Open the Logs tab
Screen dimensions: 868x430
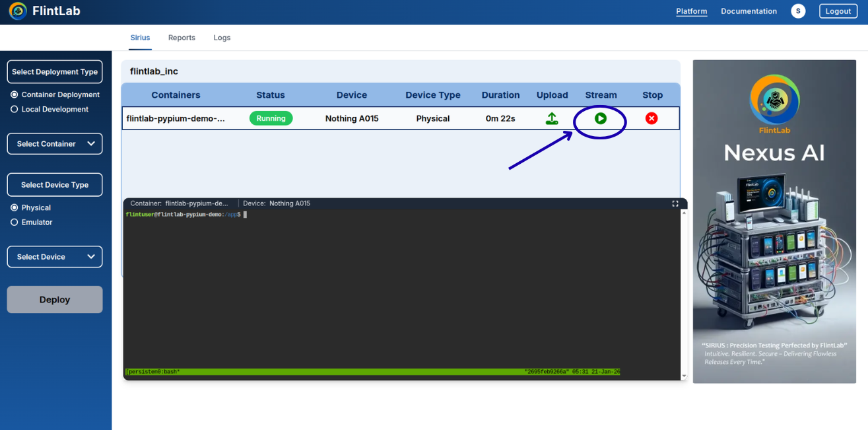point(222,38)
